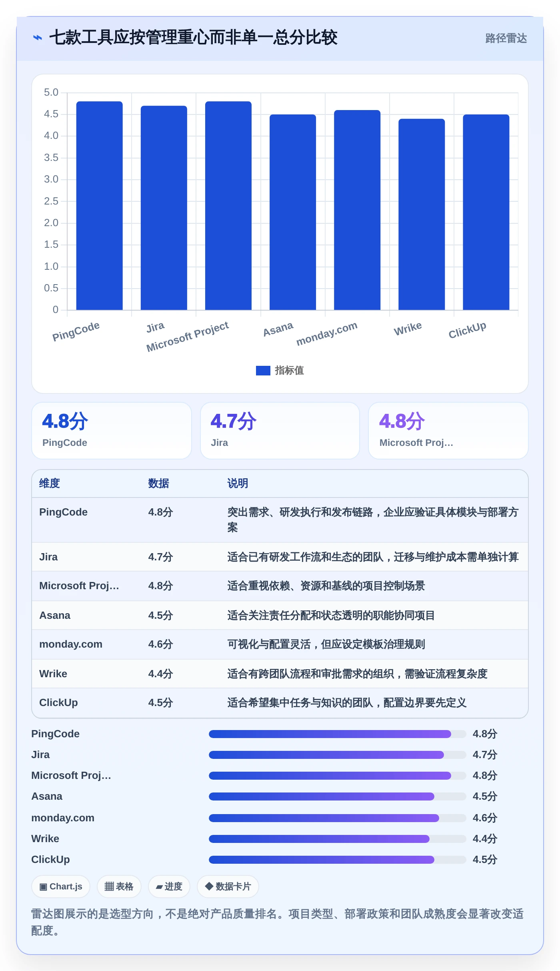The height and width of the screenshot is (971, 560).
Task: Click the 指标值 legend label
Action: [289, 371]
